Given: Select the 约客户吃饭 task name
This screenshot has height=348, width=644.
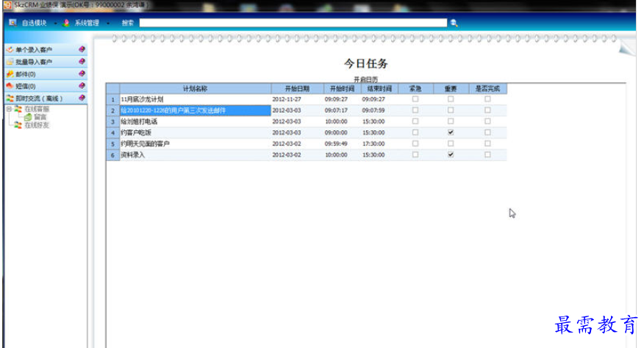Looking at the screenshot, I should [x=136, y=132].
